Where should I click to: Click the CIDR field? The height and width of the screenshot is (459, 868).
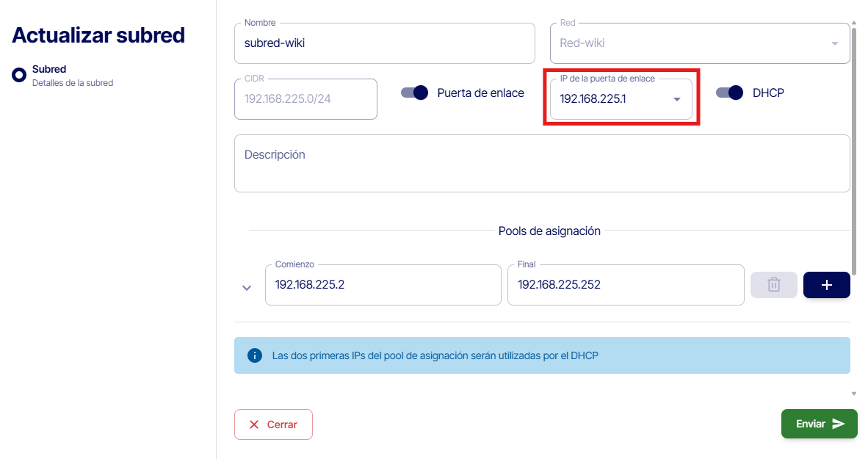point(305,99)
